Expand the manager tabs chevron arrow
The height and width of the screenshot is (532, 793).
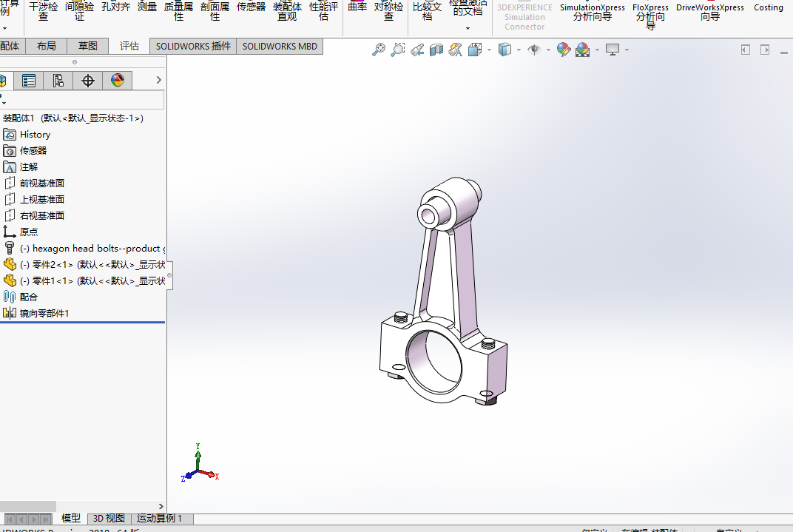[x=159, y=80]
